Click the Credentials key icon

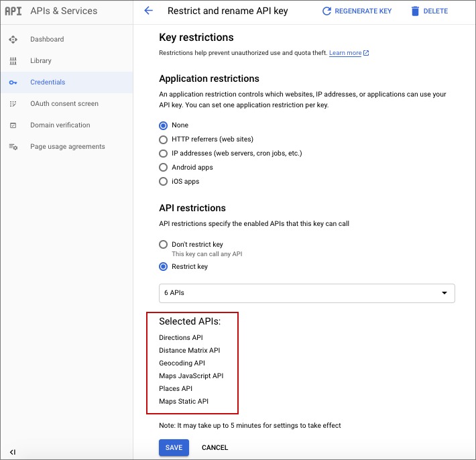[13, 82]
